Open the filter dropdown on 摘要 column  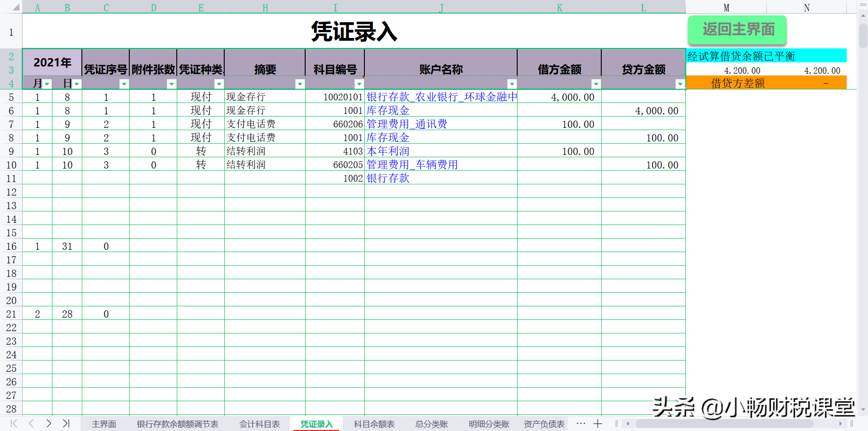coord(300,84)
